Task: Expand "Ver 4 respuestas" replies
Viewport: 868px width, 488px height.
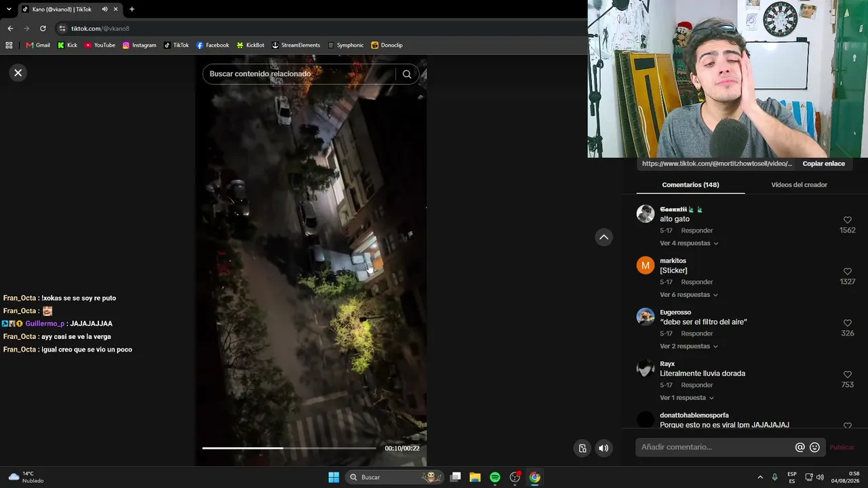Action: [689, 243]
